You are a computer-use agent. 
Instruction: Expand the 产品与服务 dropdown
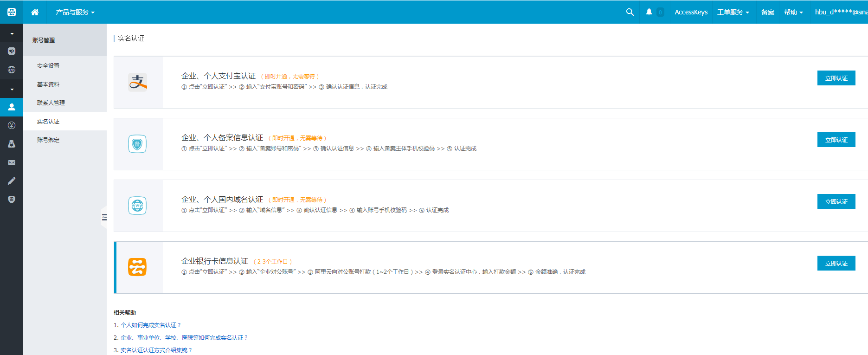(75, 12)
